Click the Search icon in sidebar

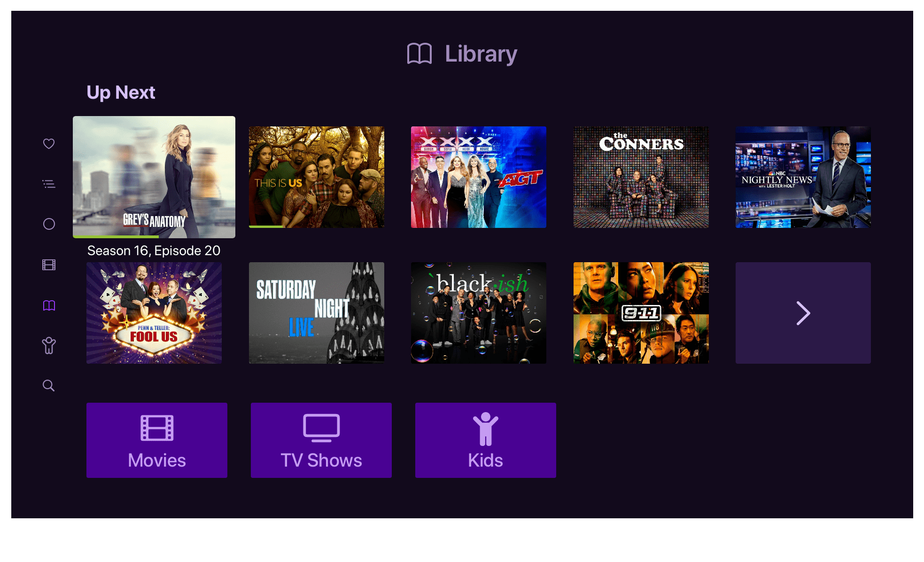(x=49, y=386)
